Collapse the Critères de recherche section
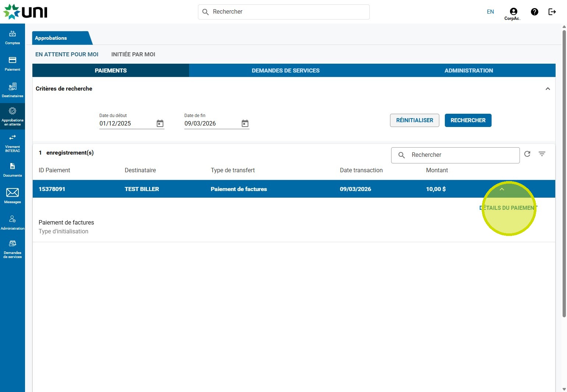 (x=548, y=89)
